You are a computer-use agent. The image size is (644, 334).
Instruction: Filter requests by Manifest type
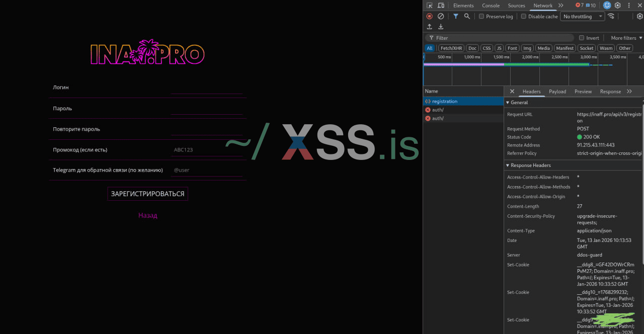point(565,48)
